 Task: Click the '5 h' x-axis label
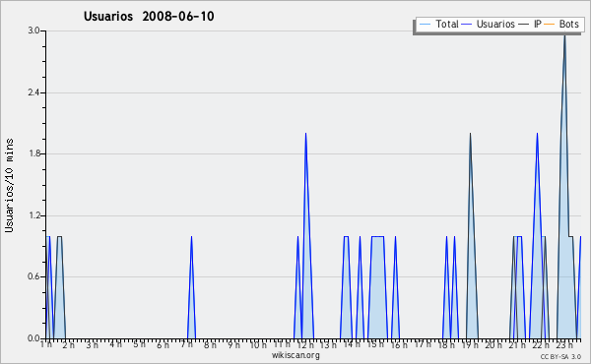coord(139,344)
